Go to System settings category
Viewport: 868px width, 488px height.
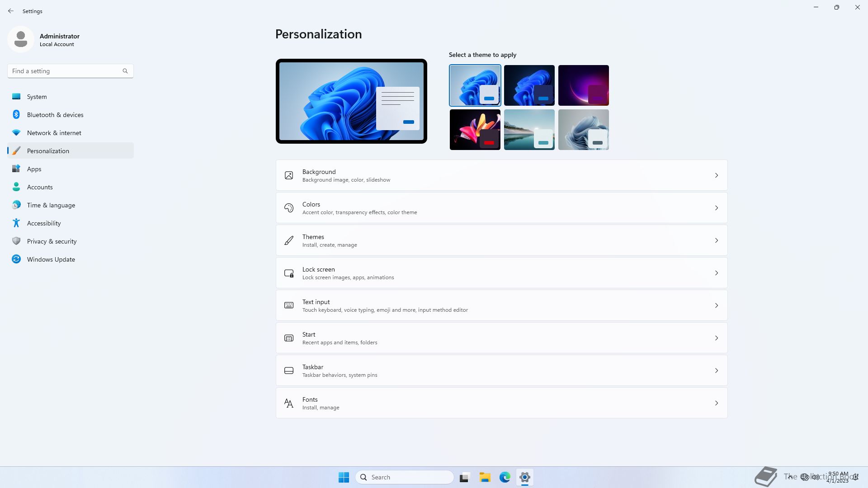tap(71, 96)
